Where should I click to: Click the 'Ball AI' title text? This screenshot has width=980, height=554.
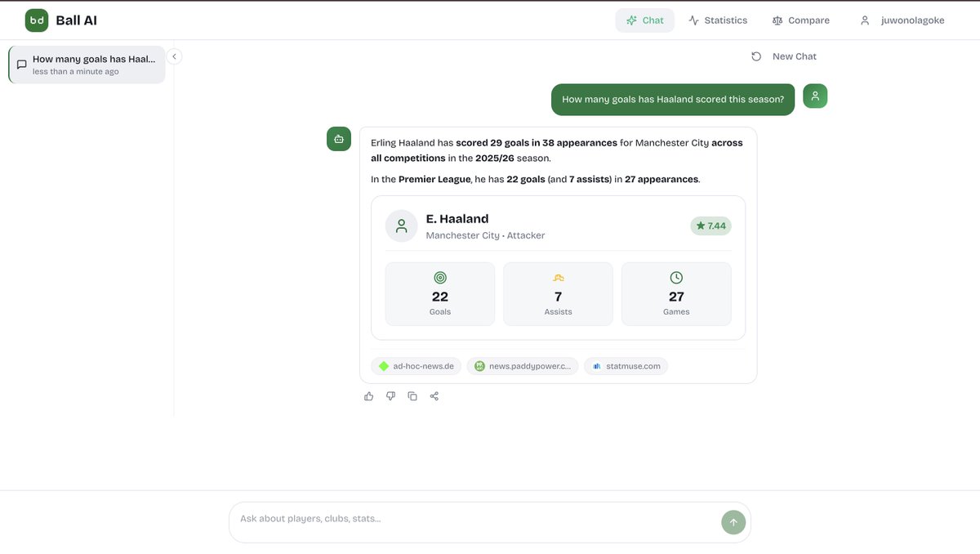[77, 20]
